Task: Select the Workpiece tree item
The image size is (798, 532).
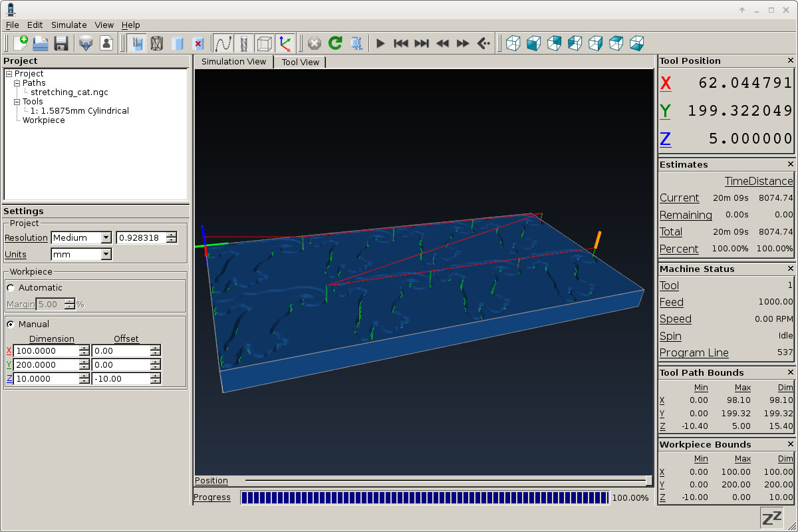Action: (x=44, y=120)
